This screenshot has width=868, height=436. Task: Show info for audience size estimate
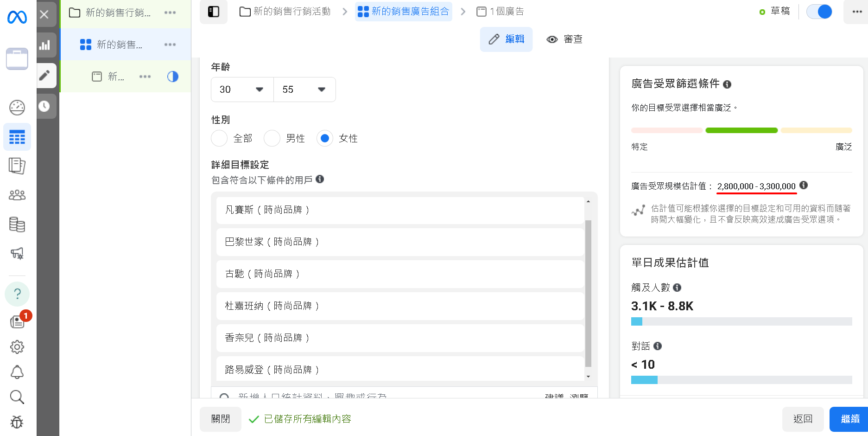804,185
